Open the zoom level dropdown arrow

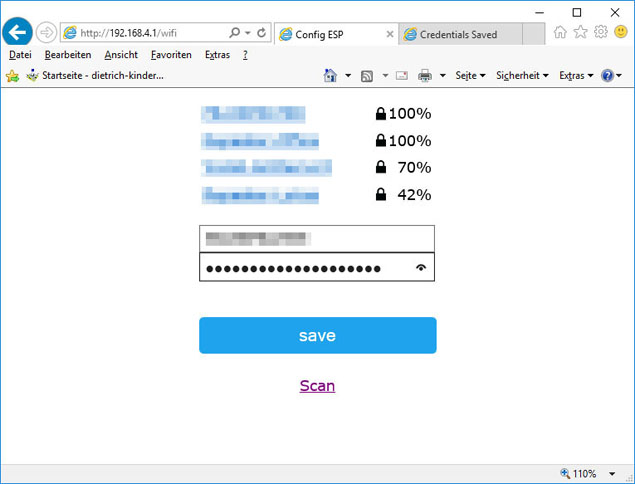pos(612,474)
